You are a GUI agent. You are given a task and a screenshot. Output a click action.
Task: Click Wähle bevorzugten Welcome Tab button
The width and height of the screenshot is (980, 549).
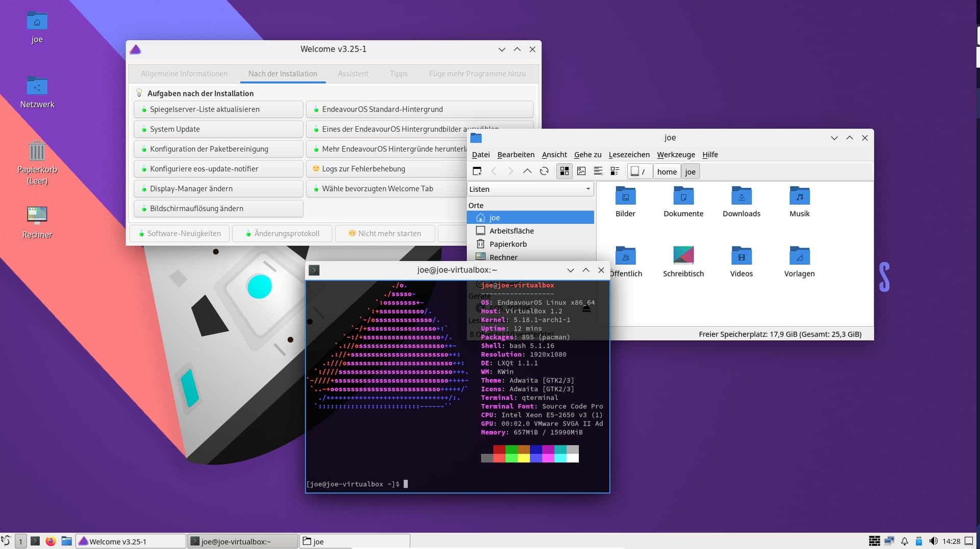click(x=386, y=189)
